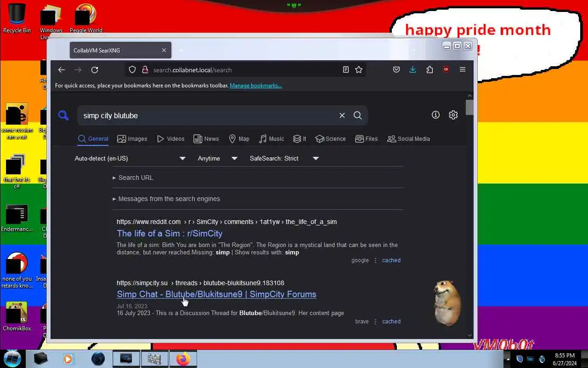Open the extensions puzzle piece icon
Screen dimensions: 588x368
point(430,70)
